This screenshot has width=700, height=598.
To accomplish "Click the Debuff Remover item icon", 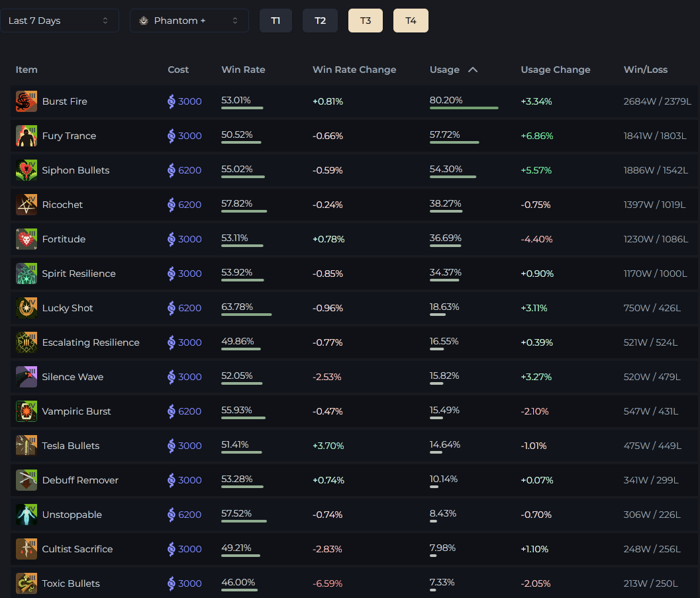I will [26, 480].
